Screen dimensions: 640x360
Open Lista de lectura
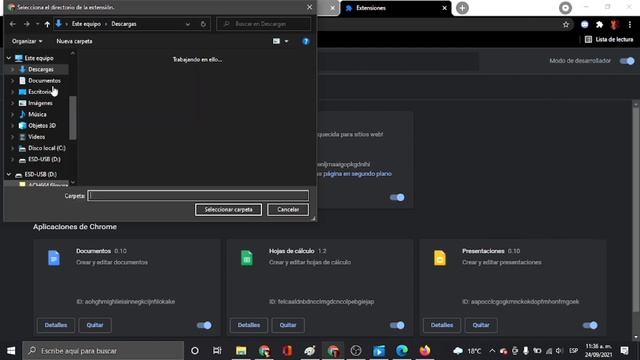click(x=609, y=40)
